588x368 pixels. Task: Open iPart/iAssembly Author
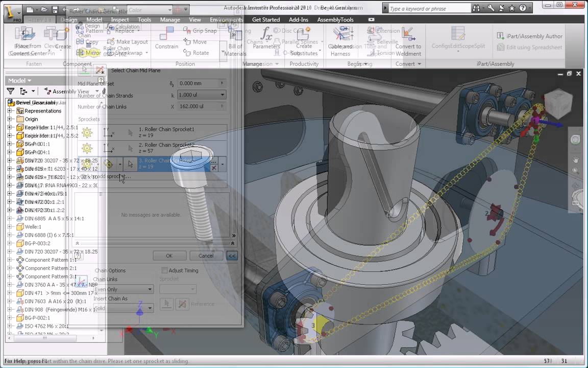529,36
